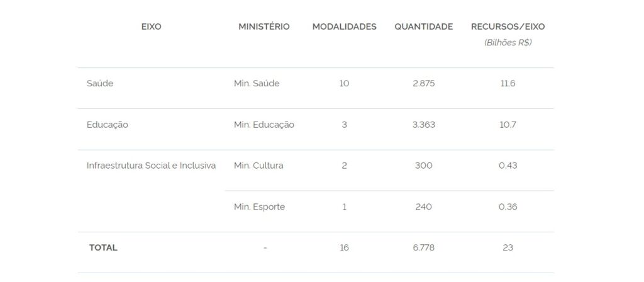Select quantity value 2.875
Image resolution: width=644 pixels, height=282 pixels.
tap(423, 84)
